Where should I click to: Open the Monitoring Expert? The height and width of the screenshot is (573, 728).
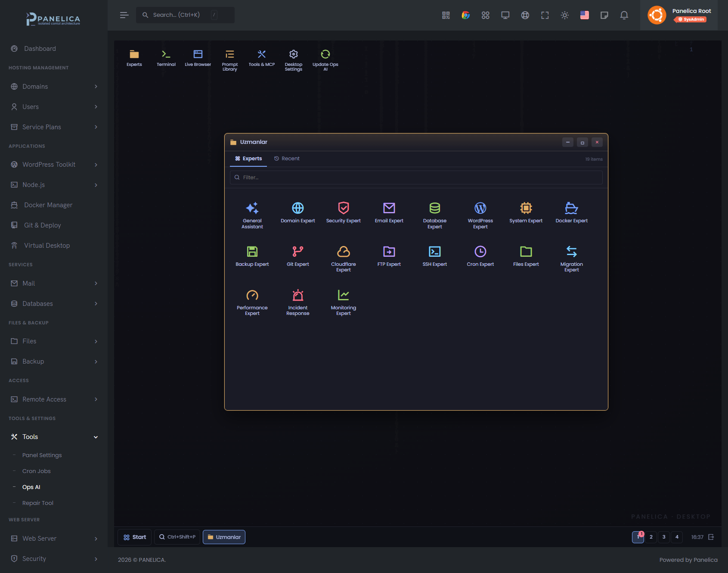point(344,302)
